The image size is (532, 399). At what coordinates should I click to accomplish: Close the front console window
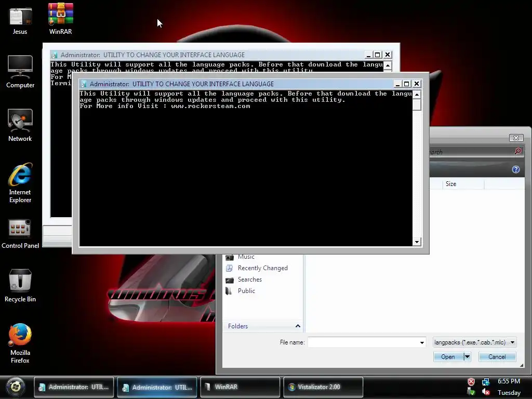coord(417,84)
